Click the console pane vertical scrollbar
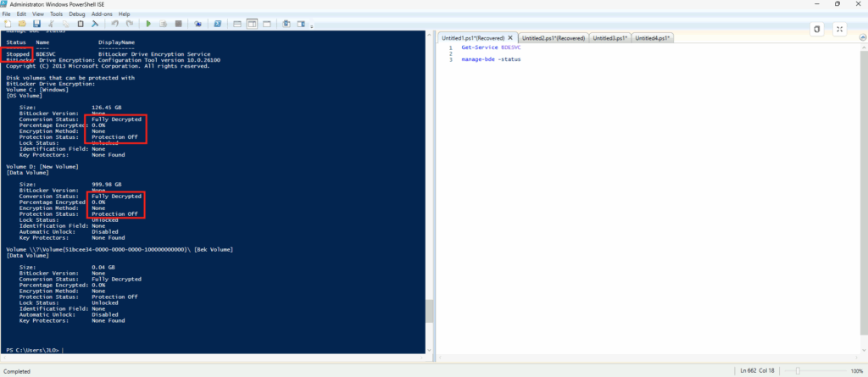The height and width of the screenshot is (377, 868). click(x=429, y=169)
